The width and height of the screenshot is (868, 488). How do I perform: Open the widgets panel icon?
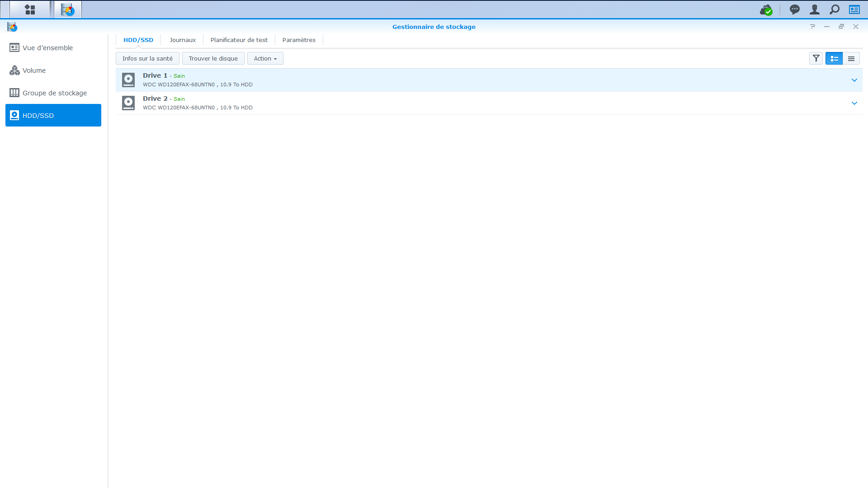coord(854,9)
